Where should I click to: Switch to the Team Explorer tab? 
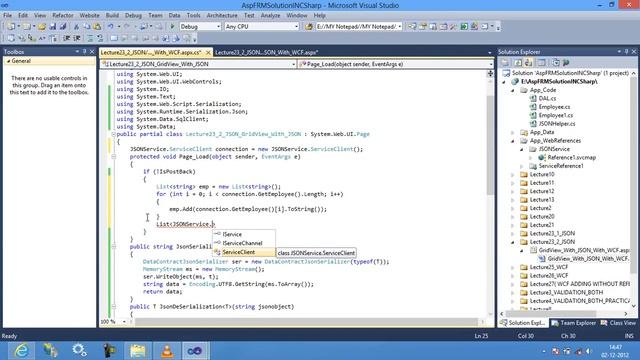coord(573,323)
